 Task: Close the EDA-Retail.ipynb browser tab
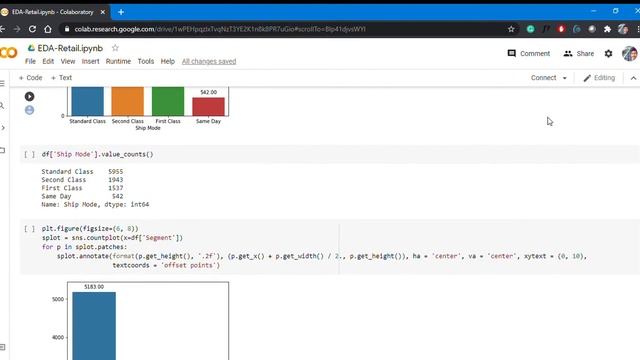pyautogui.click(x=103, y=12)
